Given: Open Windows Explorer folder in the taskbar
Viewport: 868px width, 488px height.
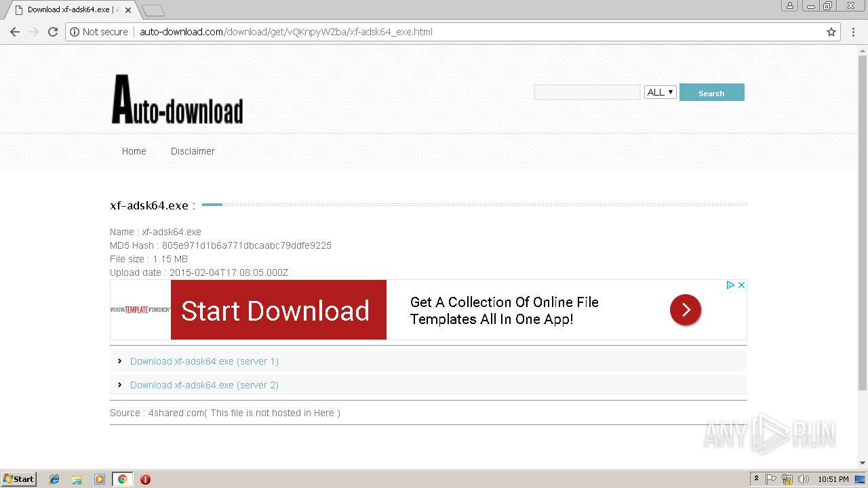Looking at the screenshot, I should point(77,479).
